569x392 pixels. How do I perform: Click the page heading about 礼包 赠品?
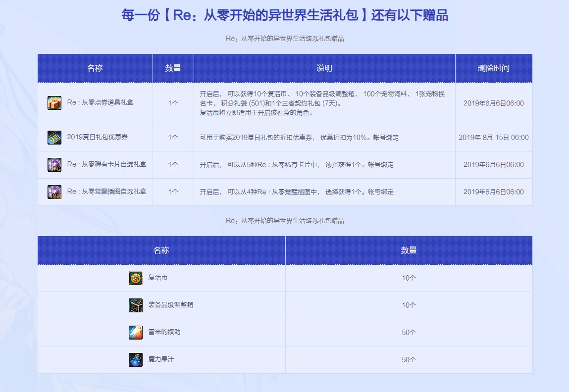(285, 15)
